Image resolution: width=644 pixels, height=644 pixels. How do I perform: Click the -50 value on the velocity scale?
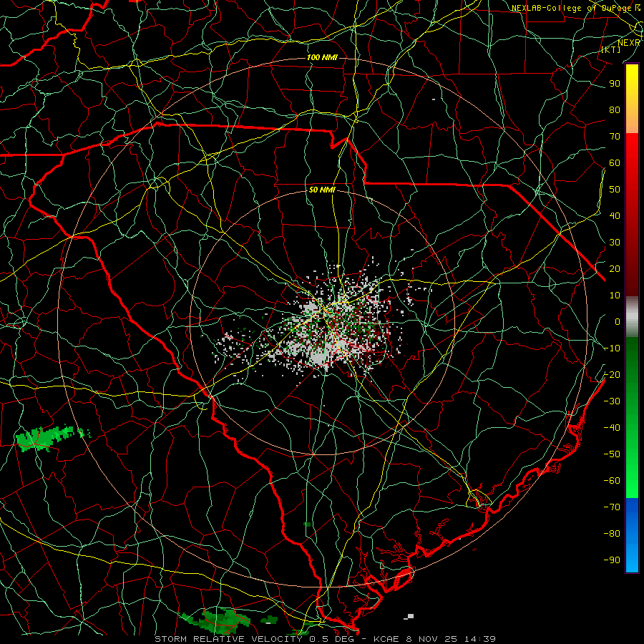612,454
